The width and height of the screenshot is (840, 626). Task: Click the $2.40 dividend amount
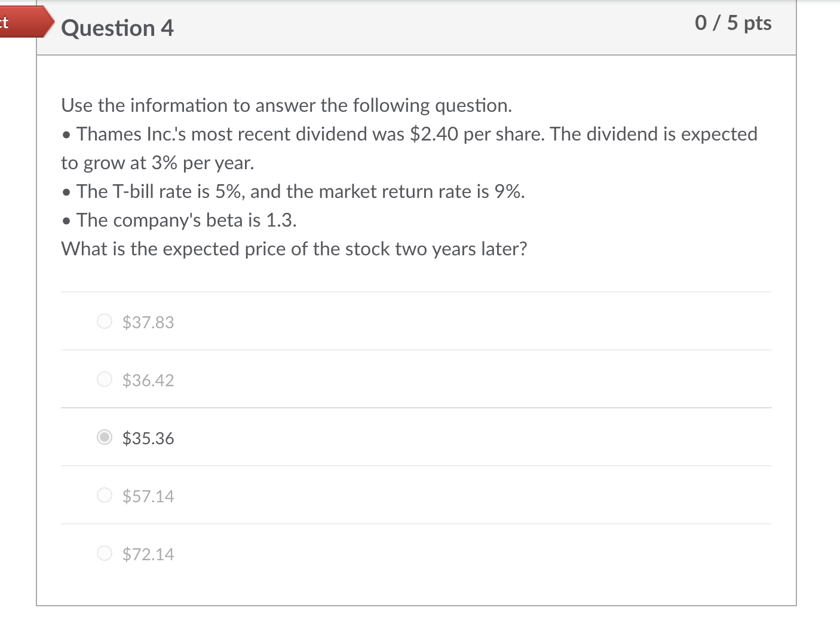click(x=434, y=134)
